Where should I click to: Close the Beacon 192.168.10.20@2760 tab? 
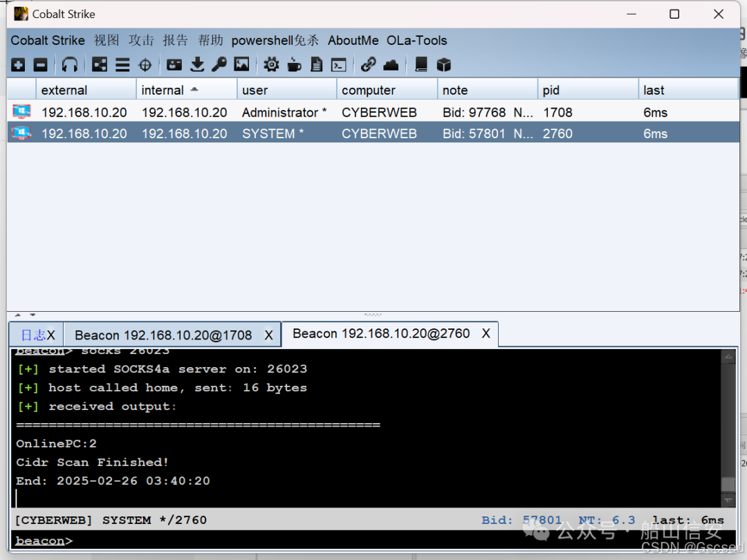tap(486, 333)
